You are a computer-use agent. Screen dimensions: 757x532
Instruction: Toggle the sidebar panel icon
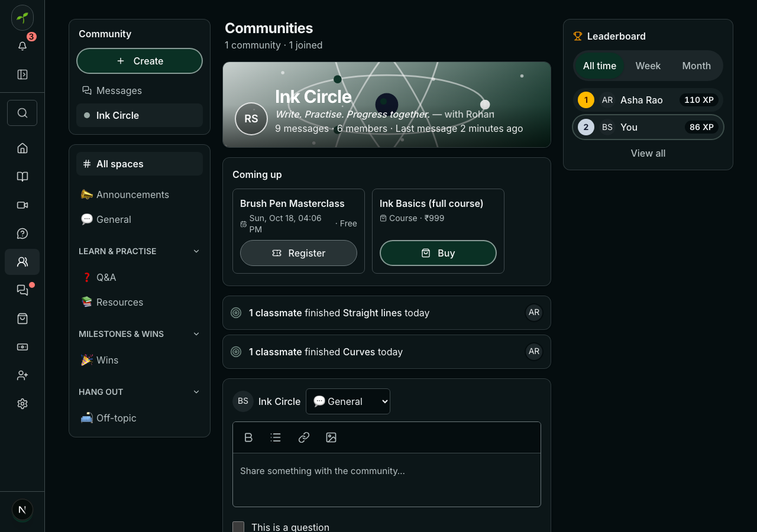tap(22, 74)
